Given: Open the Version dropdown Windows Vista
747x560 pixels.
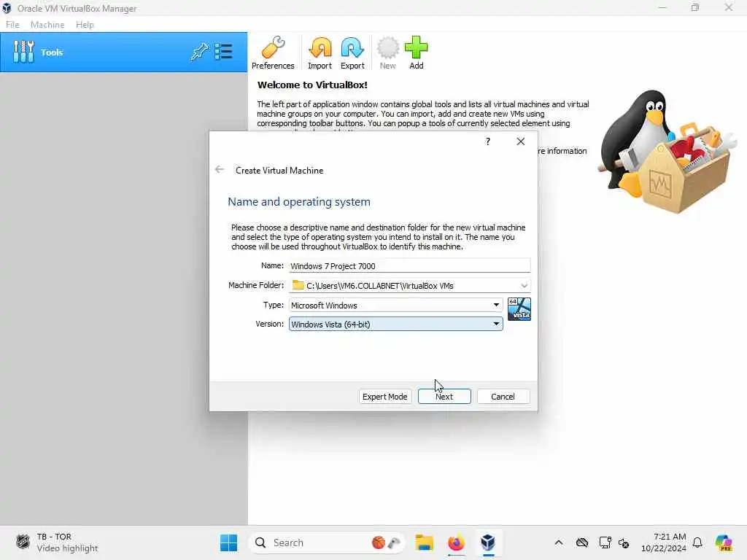Looking at the screenshot, I should 396,324.
